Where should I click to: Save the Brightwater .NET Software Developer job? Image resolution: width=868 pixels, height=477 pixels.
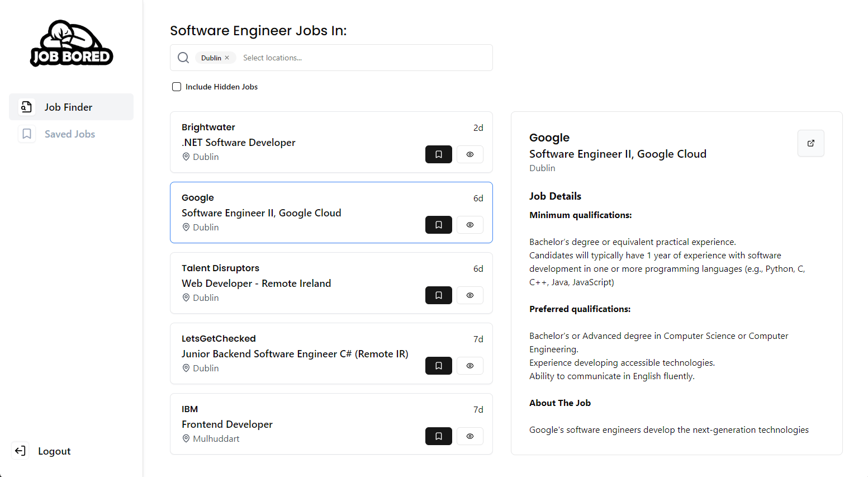(x=439, y=154)
